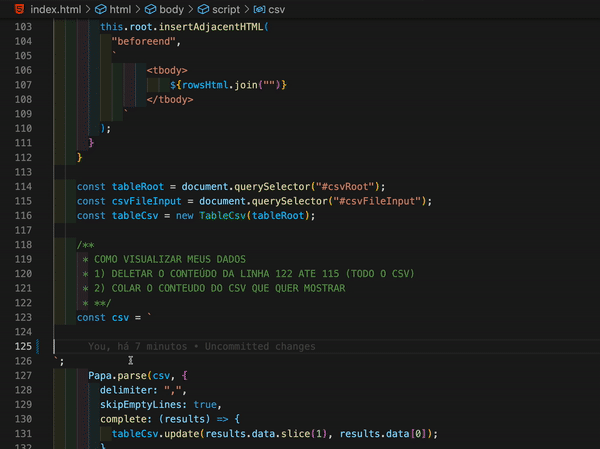The height and width of the screenshot is (449, 600).
Task: Click "rowsHtml" on line 107
Action: click(205, 85)
